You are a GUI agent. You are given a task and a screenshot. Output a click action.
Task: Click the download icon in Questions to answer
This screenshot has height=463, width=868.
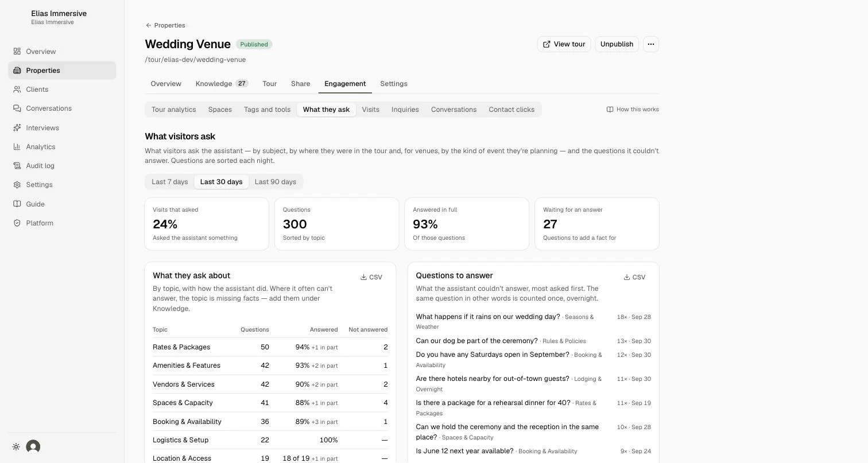tap(627, 277)
